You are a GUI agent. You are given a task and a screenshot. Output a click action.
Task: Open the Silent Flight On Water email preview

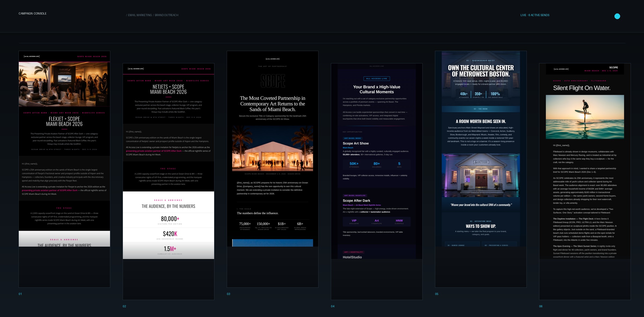point(585,182)
